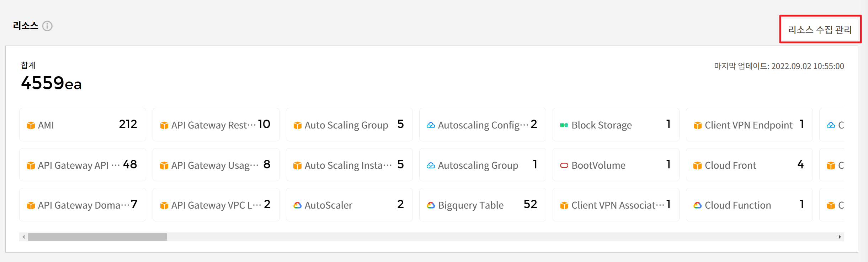Open the API Gateway Usage card
This screenshot has width=868, height=262.
click(216, 165)
